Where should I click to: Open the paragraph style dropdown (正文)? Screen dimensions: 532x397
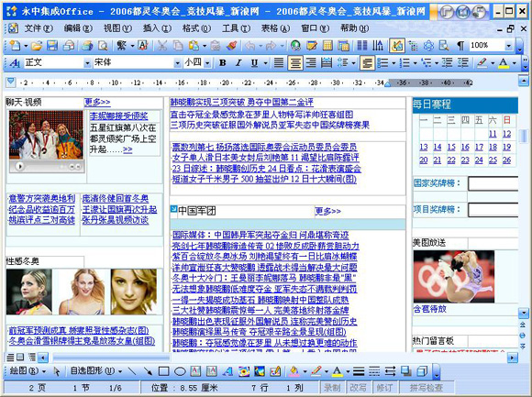[87, 63]
